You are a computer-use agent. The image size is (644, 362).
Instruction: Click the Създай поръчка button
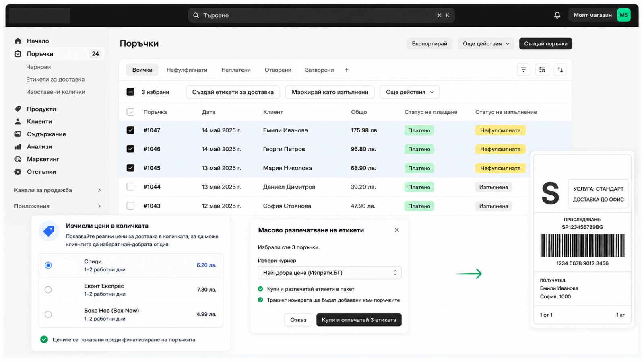click(x=545, y=43)
